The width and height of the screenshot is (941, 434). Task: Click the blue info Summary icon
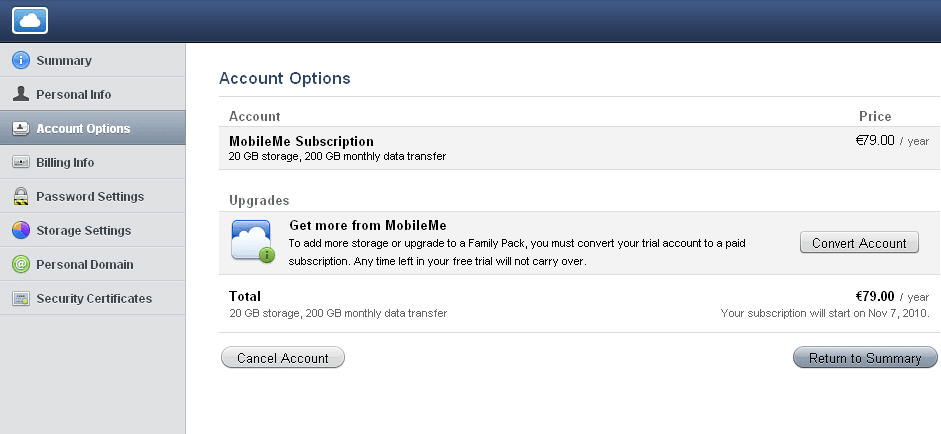pyautogui.click(x=21, y=60)
